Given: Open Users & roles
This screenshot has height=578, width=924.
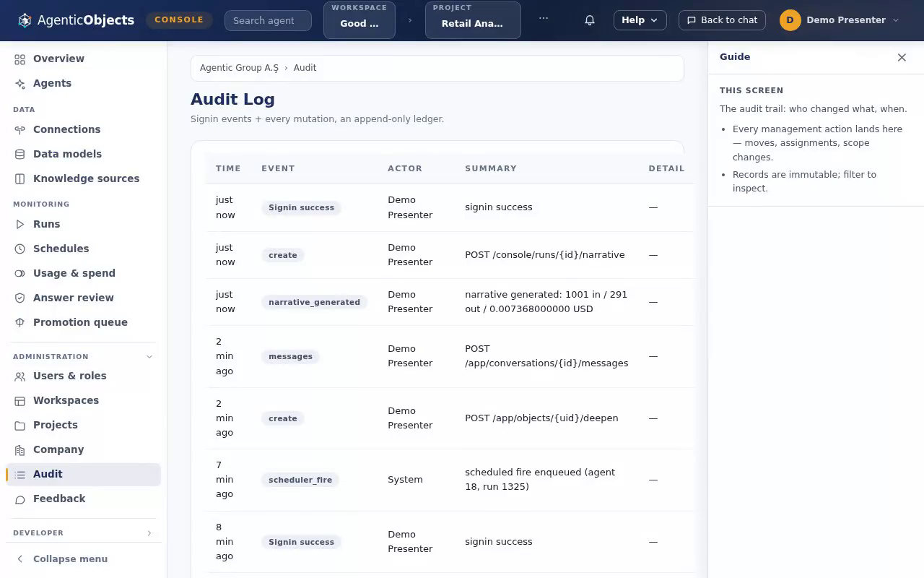Looking at the screenshot, I should 84,376.
